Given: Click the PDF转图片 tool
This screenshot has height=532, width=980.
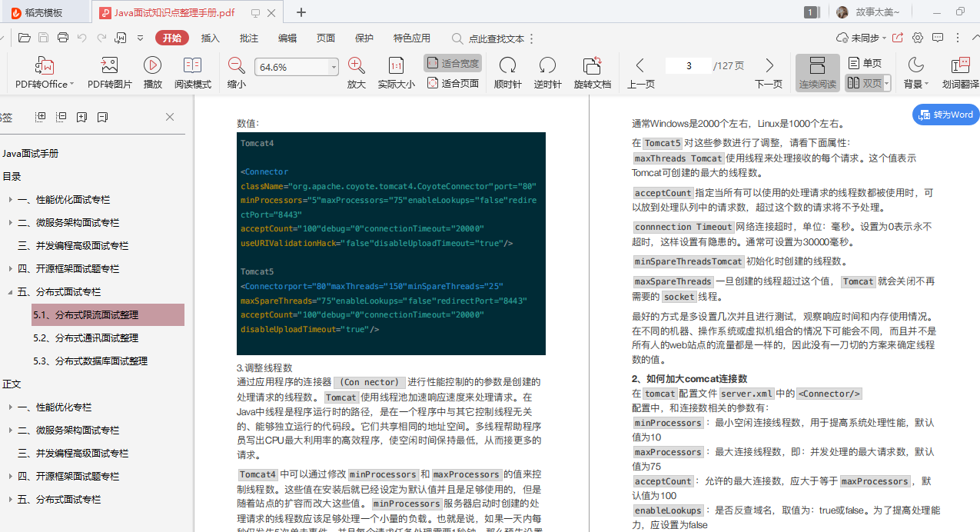Looking at the screenshot, I should (110, 74).
